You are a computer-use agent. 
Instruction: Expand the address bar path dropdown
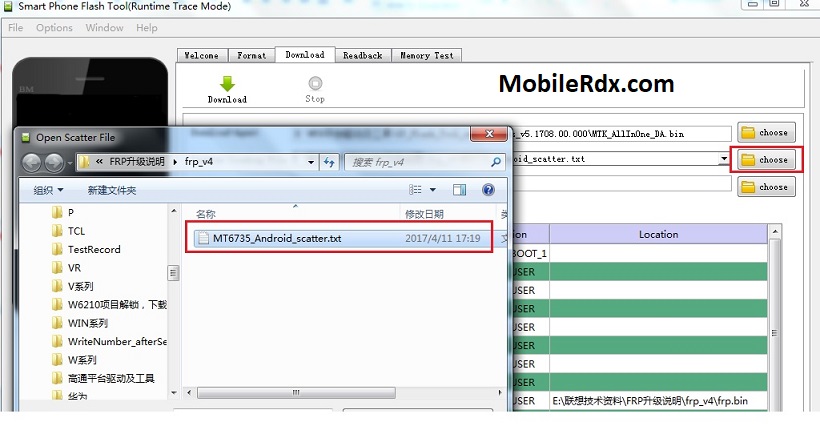pos(311,162)
